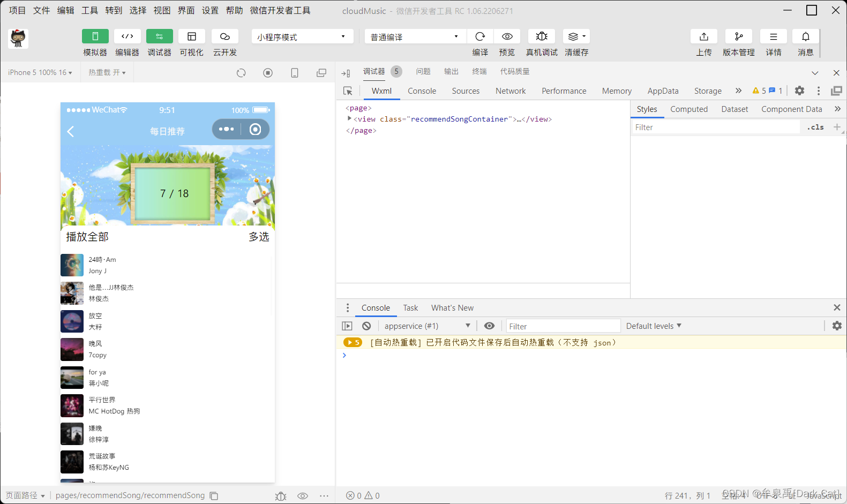847x504 pixels.
Task: Go back using simulator back arrow
Action: tap(71, 131)
